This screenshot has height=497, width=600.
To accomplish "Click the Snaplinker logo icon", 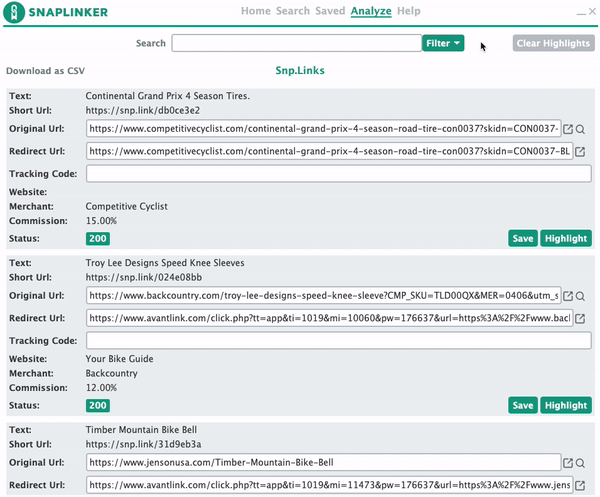I will pos(14,12).
